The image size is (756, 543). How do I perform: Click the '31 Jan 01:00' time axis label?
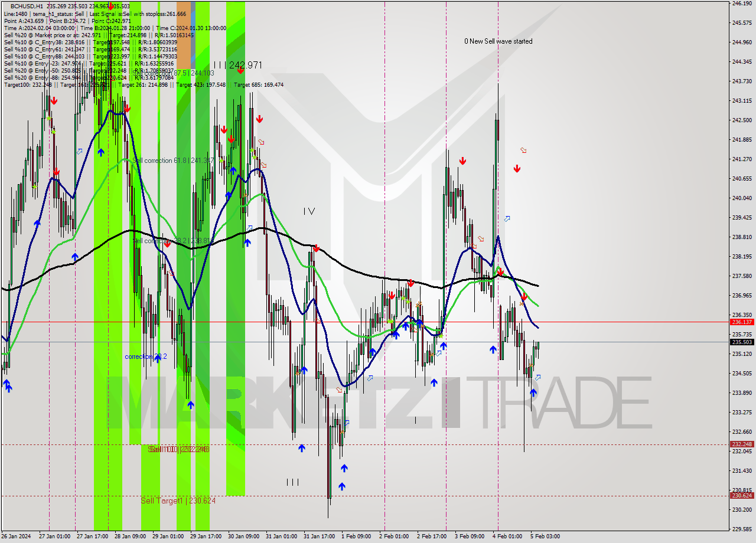click(281, 537)
